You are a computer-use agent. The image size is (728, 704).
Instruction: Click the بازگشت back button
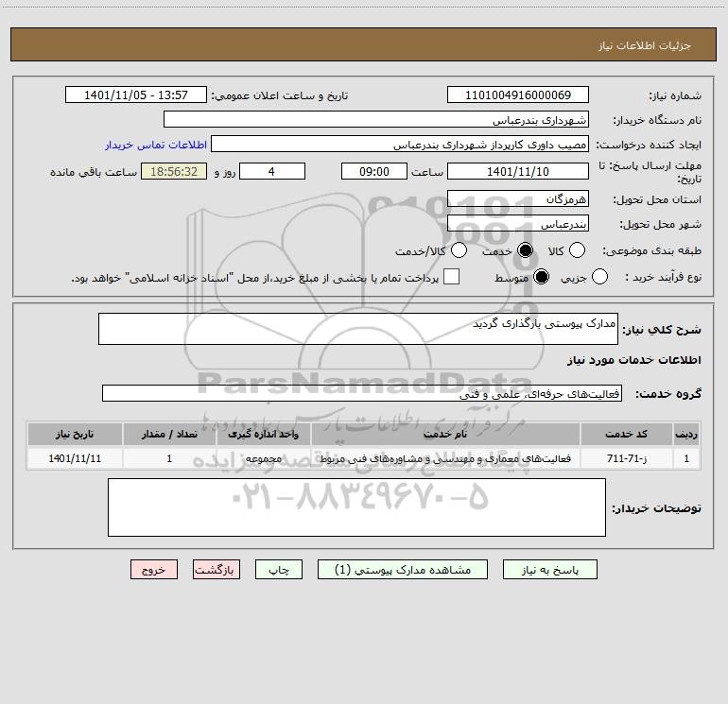pos(217,570)
